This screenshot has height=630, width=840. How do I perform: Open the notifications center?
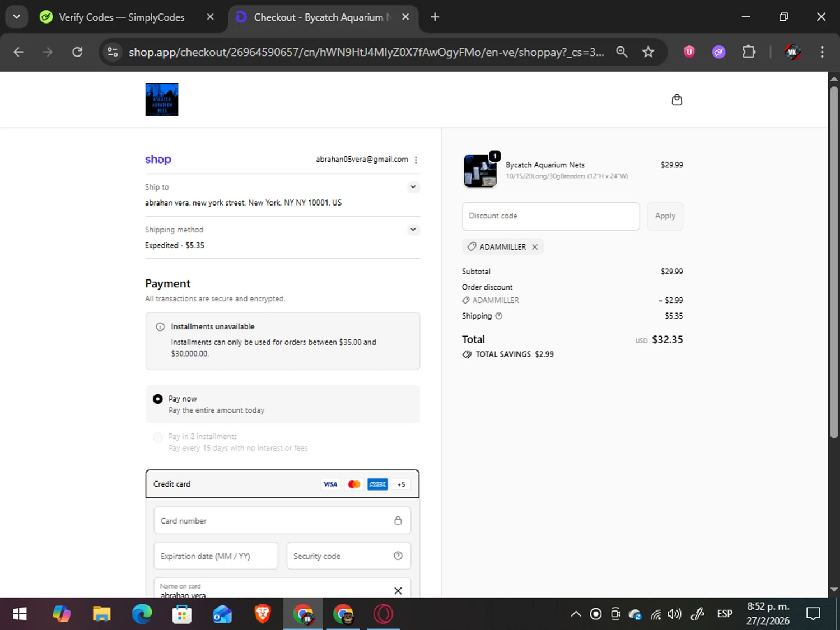pos(813,614)
